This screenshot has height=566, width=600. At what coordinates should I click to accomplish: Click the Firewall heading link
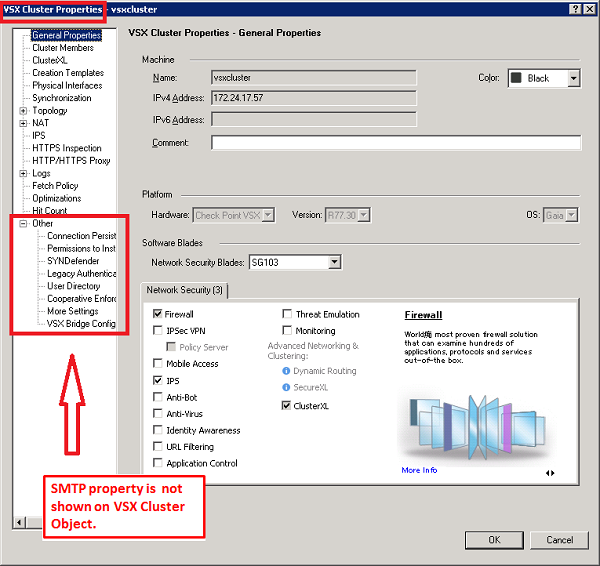(423, 315)
